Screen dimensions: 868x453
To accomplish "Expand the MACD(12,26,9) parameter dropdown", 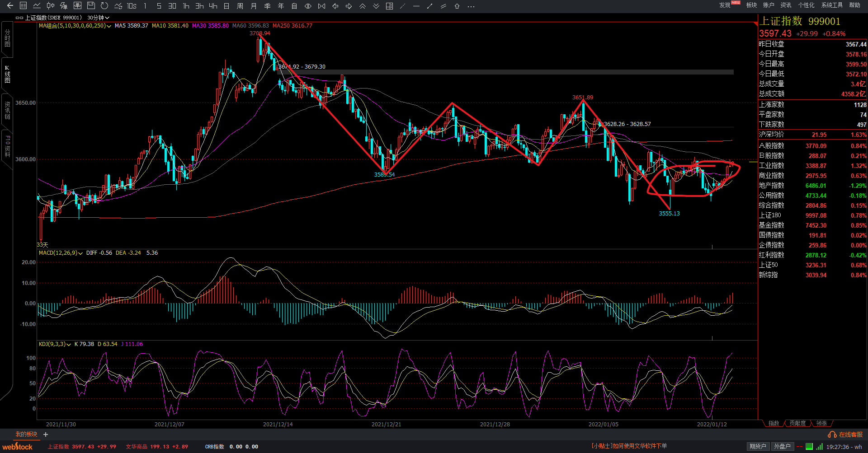I will (80, 253).
